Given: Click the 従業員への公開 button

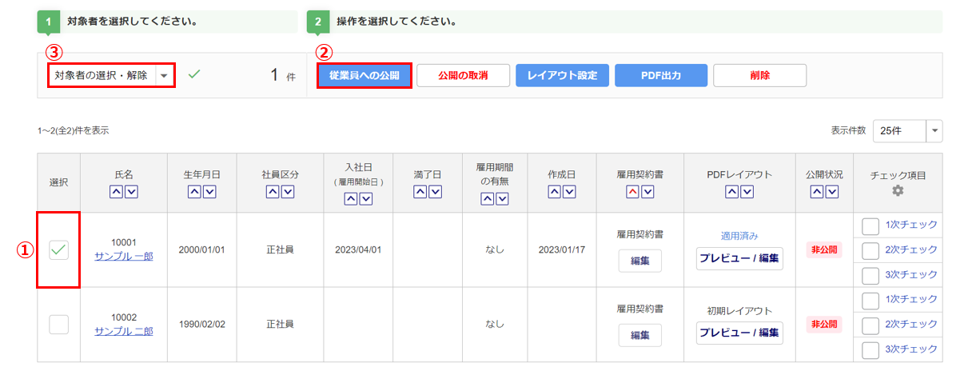Looking at the screenshot, I should [364, 75].
